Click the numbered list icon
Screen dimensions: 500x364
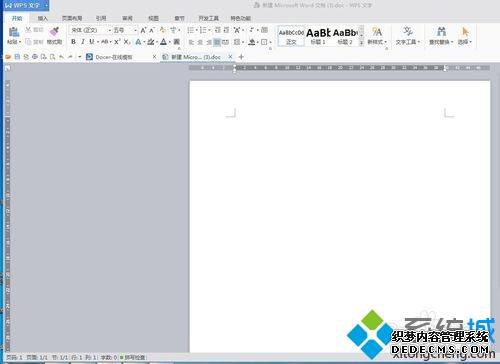(203, 30)
